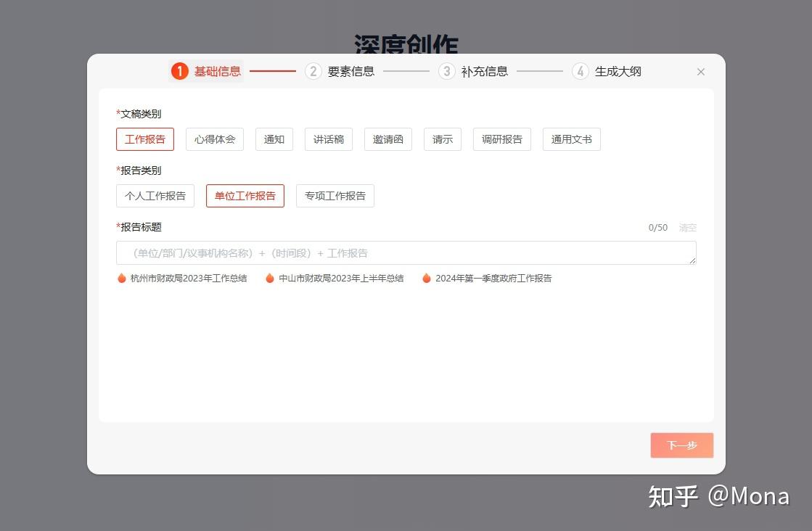
Task: Click the 0/50 character counter
Action: [658, 228]
